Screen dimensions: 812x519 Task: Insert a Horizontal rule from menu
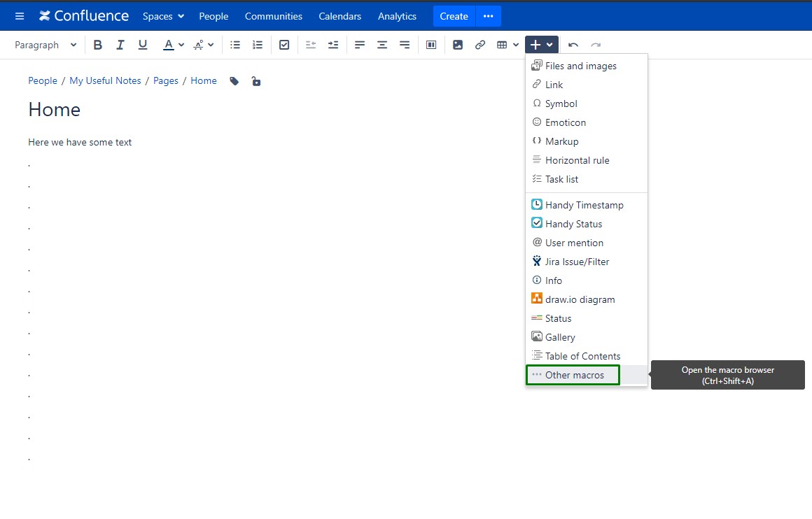pos(586,160)
